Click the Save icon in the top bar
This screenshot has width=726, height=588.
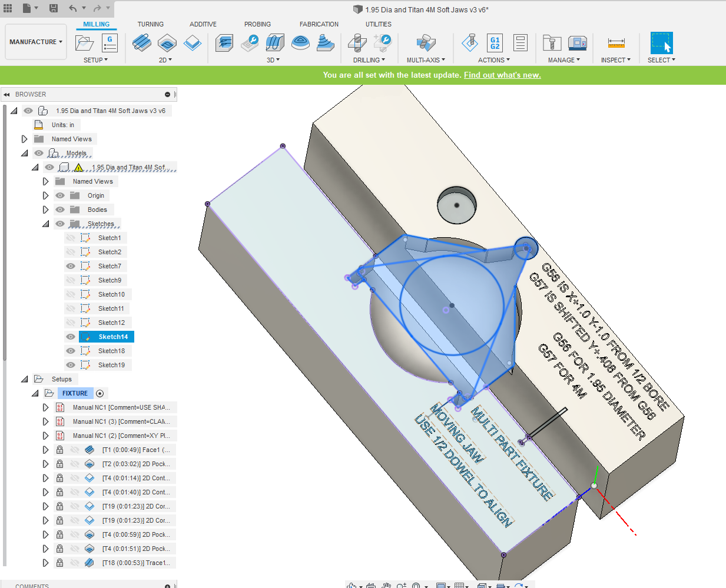pos(54,8)
